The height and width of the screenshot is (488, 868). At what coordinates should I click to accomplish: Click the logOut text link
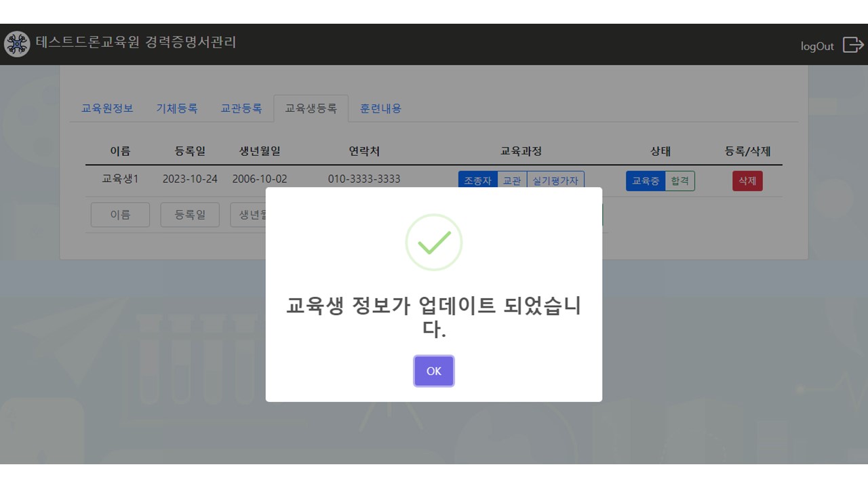coord(817,46)
